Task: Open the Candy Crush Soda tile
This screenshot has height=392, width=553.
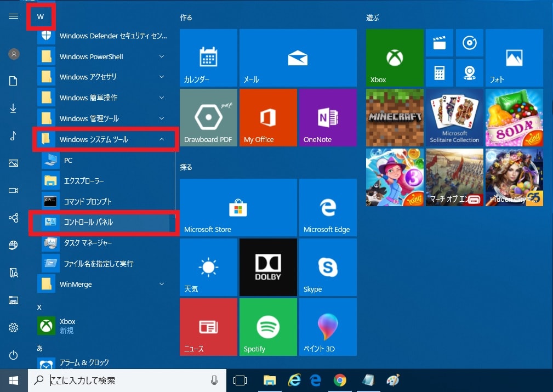Action: tap(514, 117)
